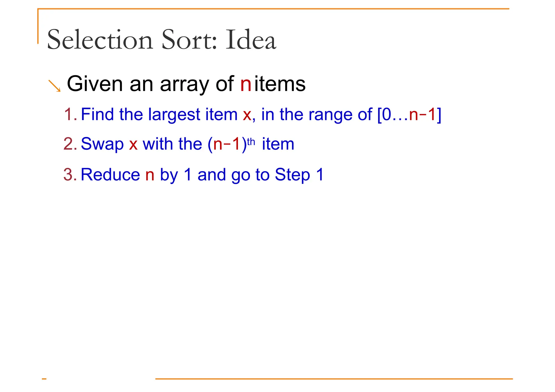555x392 pixels.
Task: Click the range text "[0…n−1]"
Action: coord(409,115)
